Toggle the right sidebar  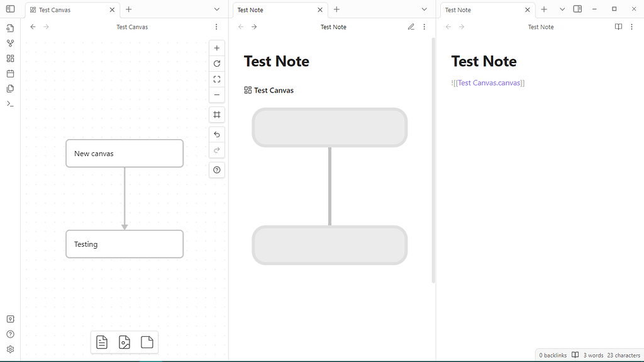(577, 9)
